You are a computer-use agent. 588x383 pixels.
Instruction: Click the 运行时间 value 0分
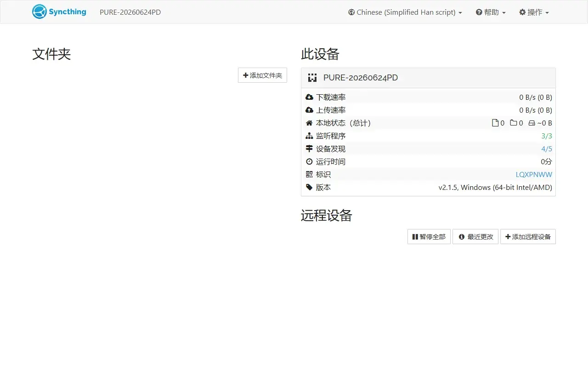tap(546, 162)
